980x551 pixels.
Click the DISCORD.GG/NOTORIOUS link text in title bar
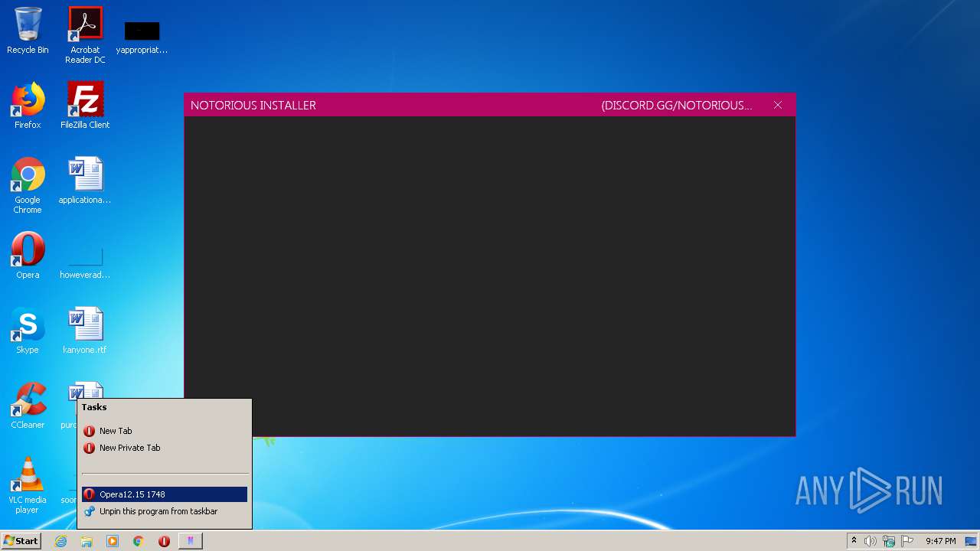click(677, 106)
